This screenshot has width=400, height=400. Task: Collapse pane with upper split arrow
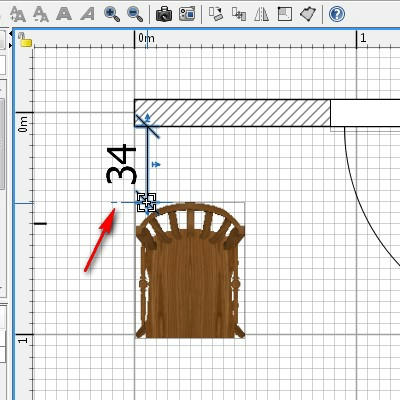[x=11, y=34]
